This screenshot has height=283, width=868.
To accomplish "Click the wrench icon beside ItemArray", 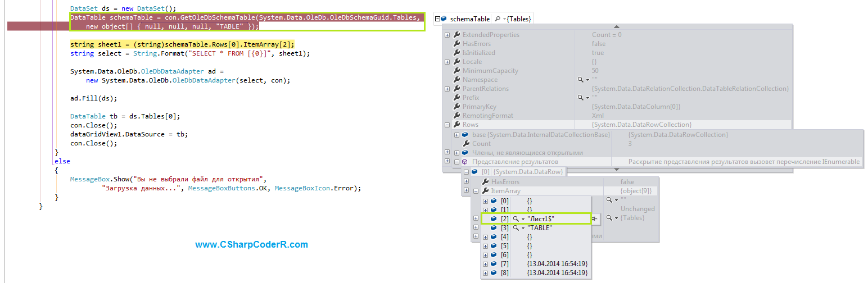I will [485, 191].
